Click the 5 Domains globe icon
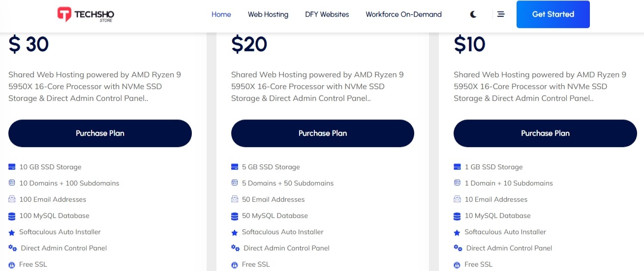 [x=235, y=183]
